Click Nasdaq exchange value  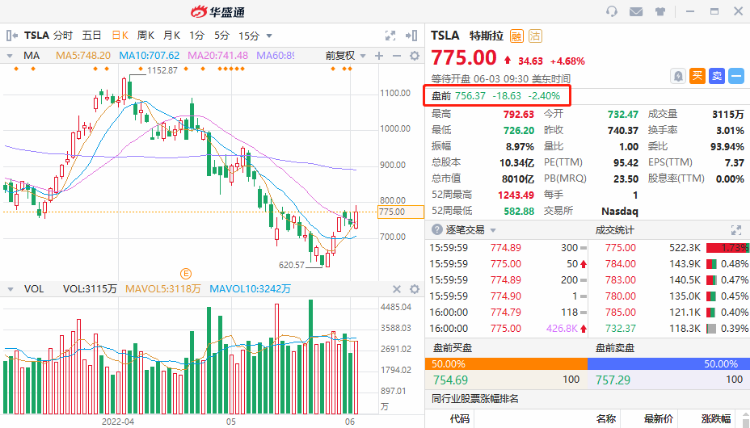click(620, 211)
